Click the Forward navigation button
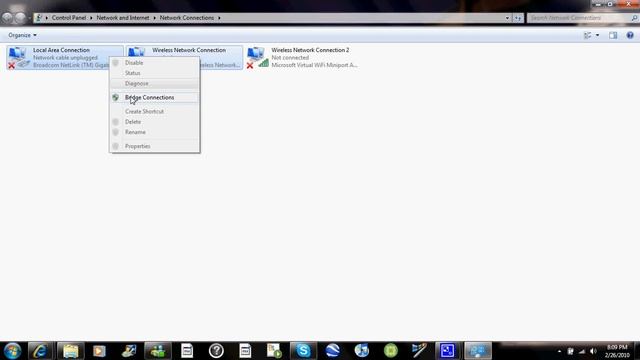Image resolution: width=640 pixels, height=360 pixels. tap(20, 18)
